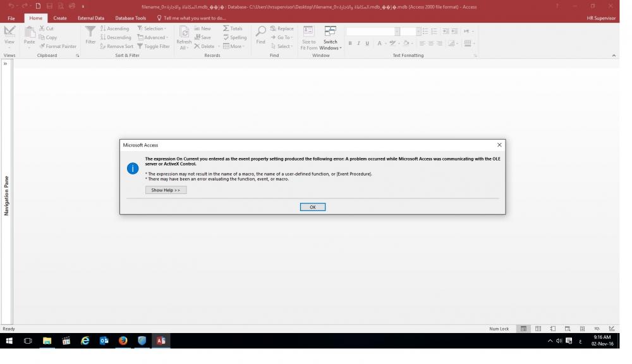Open the Database Tools tab
The width and height of the screenshot is (632, 364).
point(131,18)
